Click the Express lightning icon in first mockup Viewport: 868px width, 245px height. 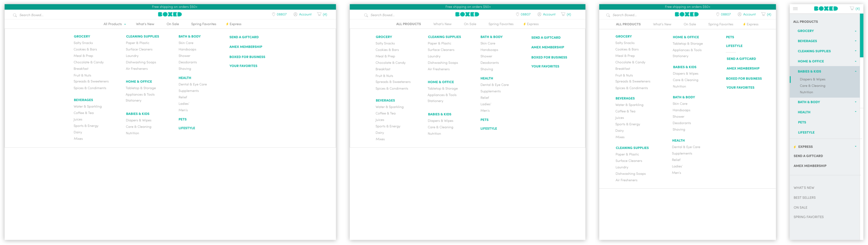tap(227, 24)
